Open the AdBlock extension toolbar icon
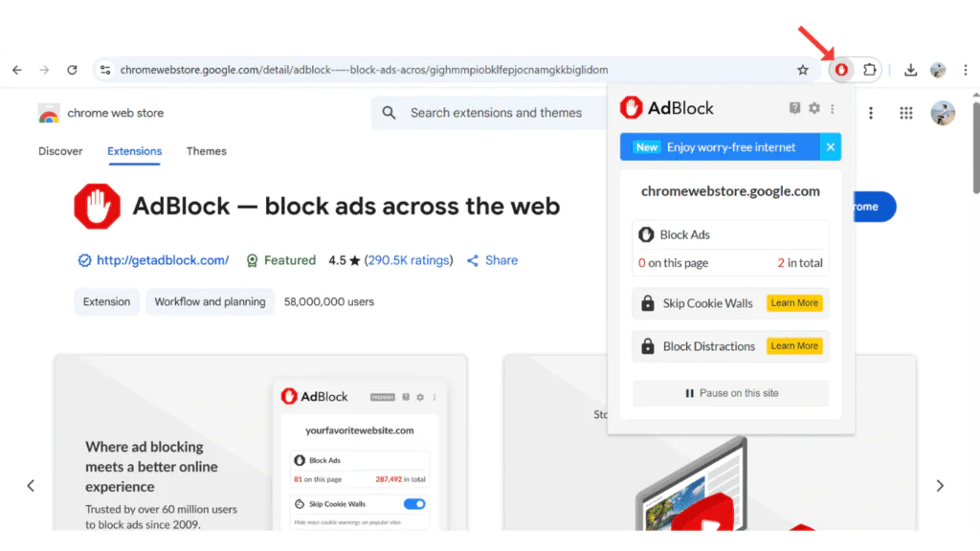Screen dimensions: 980x551 pos(841,70)
